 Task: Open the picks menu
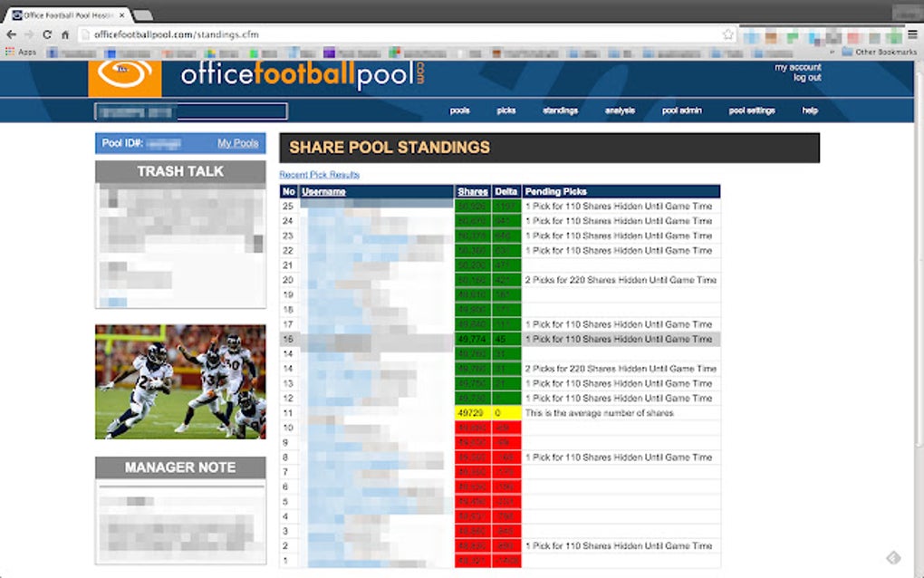point(505,110)
